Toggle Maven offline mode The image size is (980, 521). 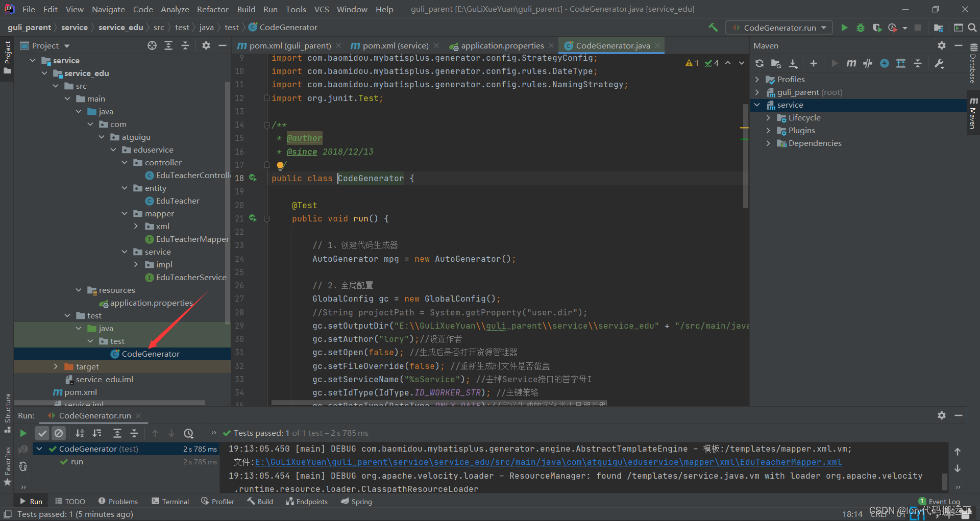[x=868, y=63]
